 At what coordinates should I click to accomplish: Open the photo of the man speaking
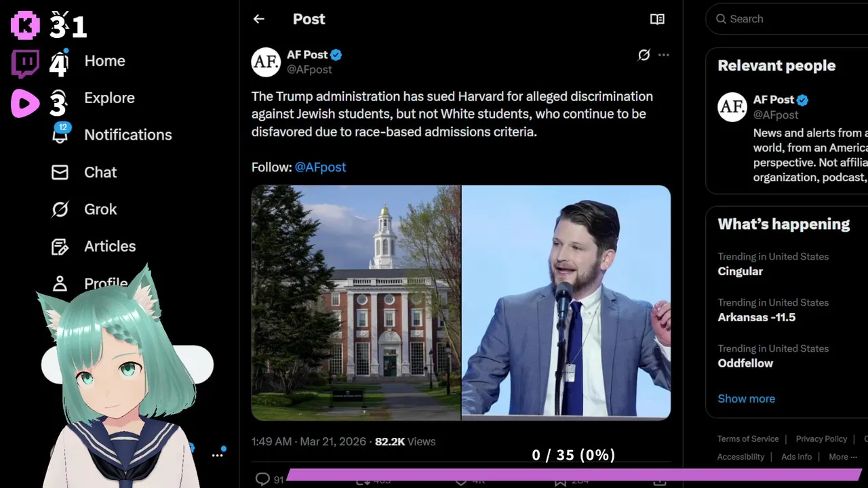pos(566,303)
